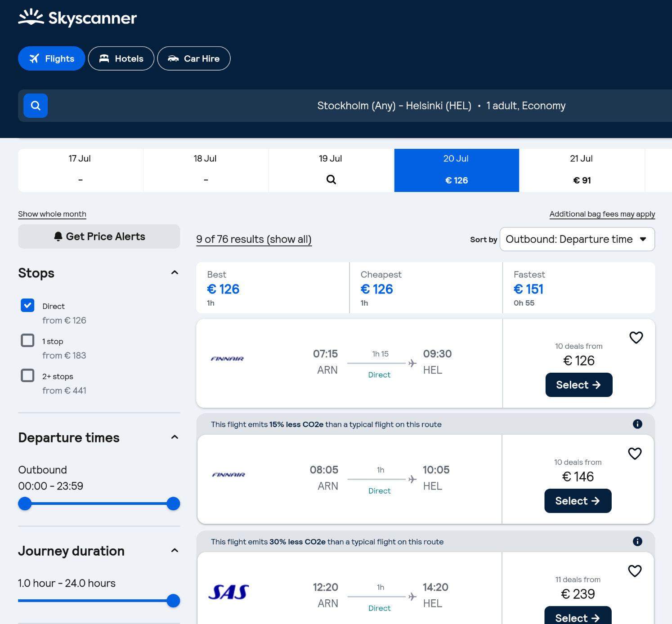
Task: Click the Journey duration slider handle
Action: (173, 601)
